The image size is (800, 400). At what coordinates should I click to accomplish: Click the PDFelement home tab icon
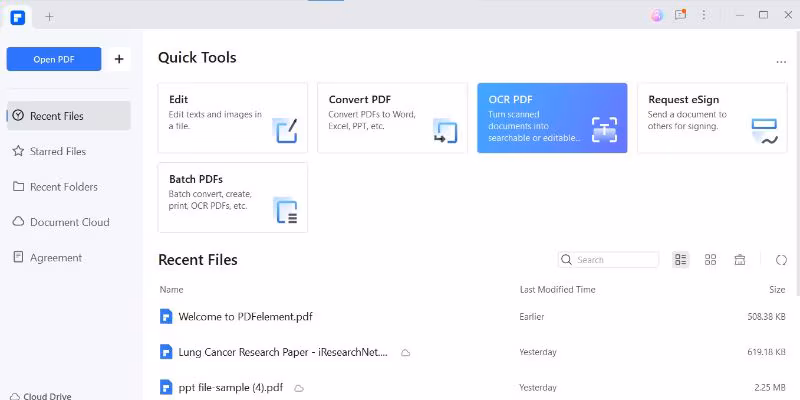click(x=17, y=17)
